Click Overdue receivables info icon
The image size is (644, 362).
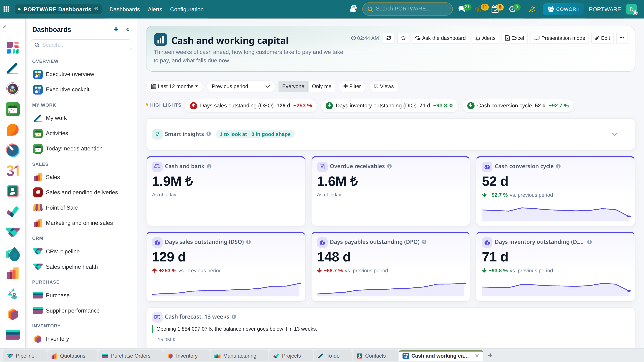point(389,166)
